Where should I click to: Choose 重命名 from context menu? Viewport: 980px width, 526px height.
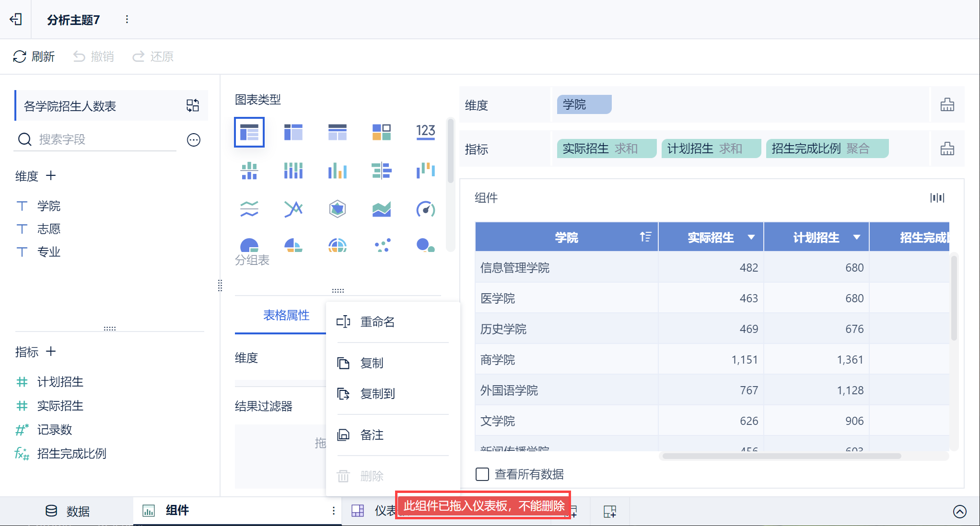coord(377,322)
